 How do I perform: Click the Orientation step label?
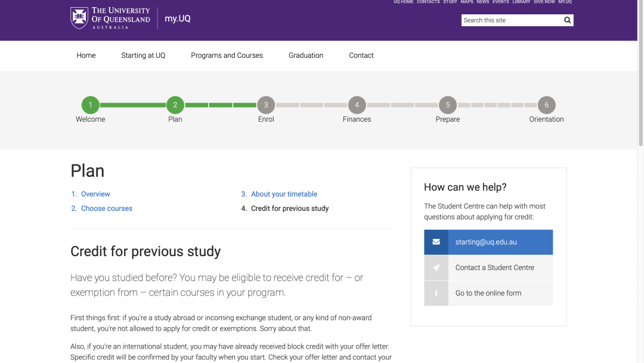[x=547, y=119]
